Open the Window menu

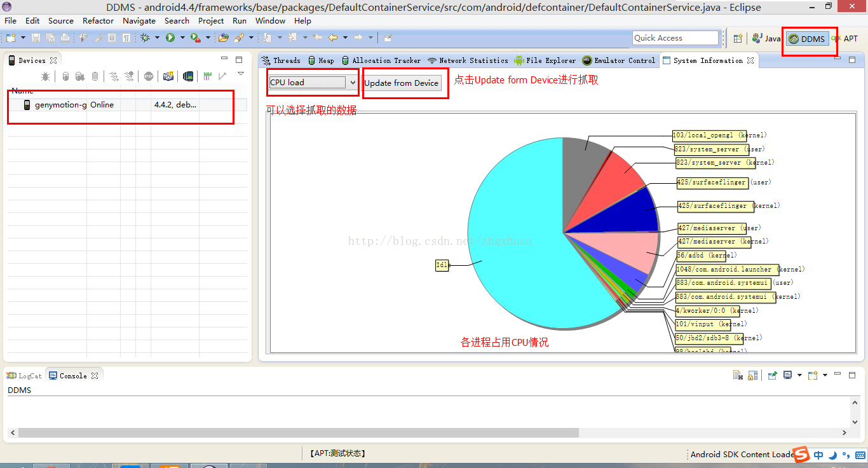coord(271,21)
